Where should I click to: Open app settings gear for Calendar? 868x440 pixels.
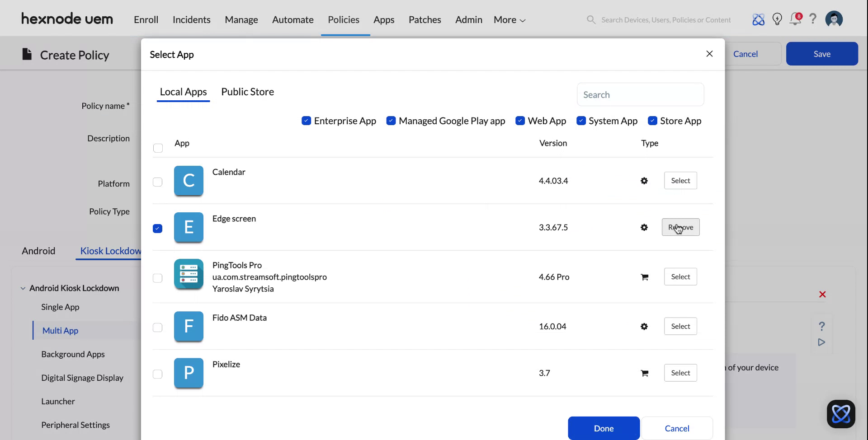(644, 180)
